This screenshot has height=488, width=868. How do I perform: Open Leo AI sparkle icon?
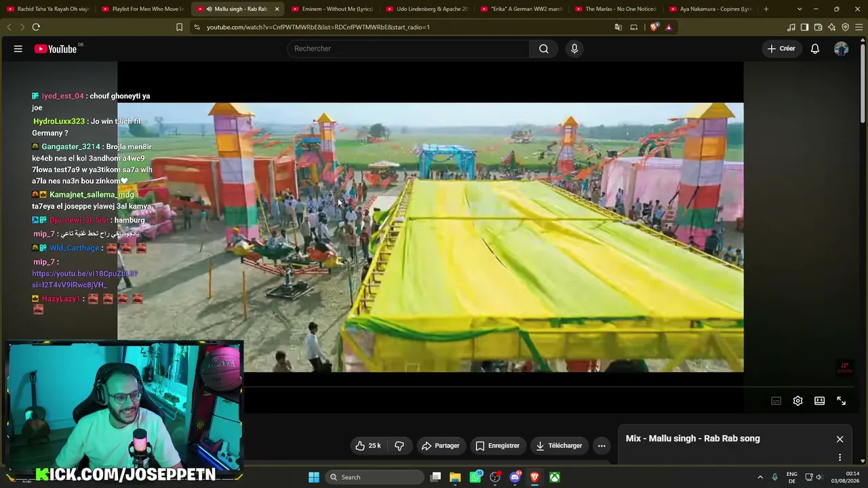[x=831, y=27]
